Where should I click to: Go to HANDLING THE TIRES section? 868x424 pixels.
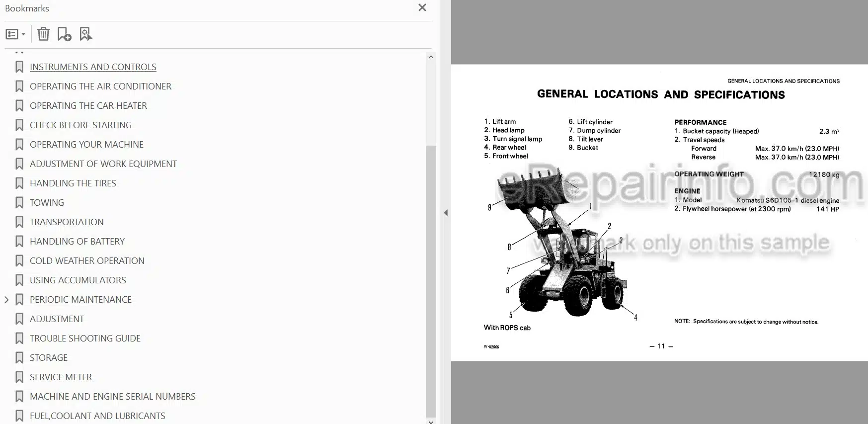[73, 183]
